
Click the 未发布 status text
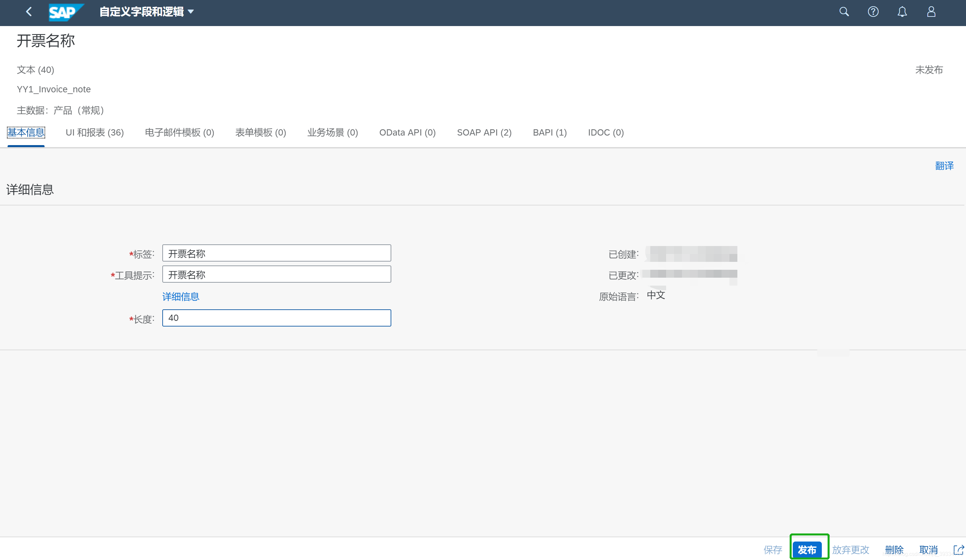(929, 70)
